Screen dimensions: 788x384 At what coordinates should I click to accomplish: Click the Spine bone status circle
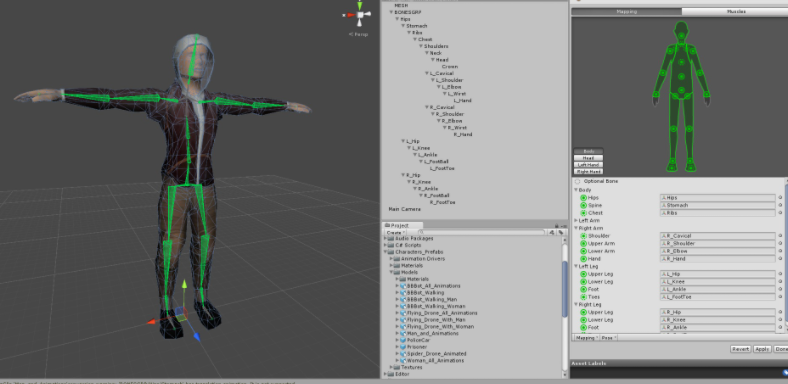coord(583,206)
